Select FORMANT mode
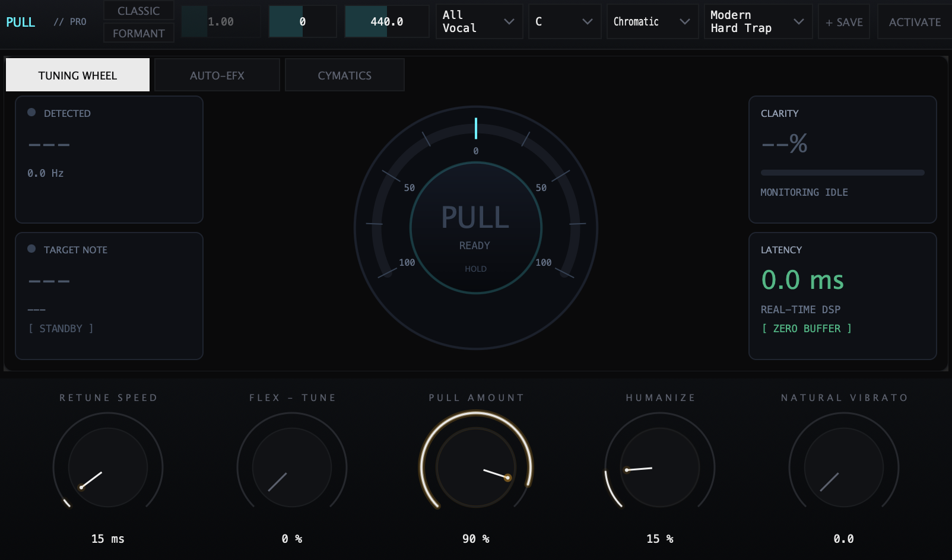952x560 pixels. coord(139,33)
